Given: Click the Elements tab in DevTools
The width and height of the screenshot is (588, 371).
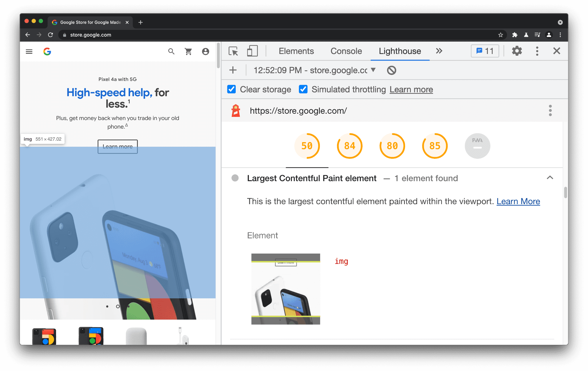Looking at the screenshot, I should point(296,51).
